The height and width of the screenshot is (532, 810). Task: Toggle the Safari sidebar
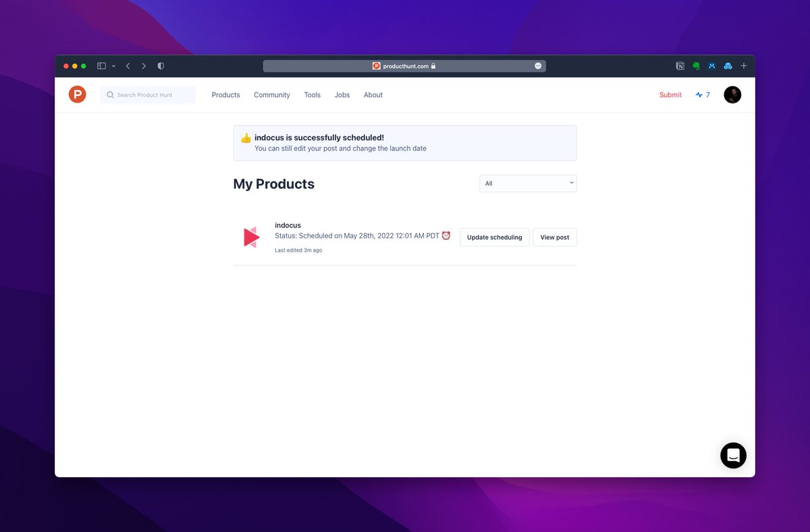pyautogui.click(x=101, y=66)
